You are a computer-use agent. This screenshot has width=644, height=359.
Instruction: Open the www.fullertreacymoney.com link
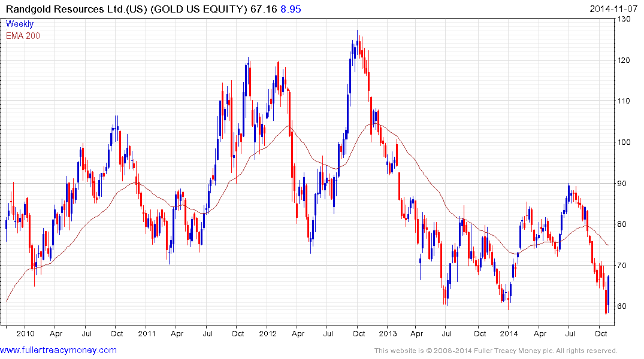58,350
